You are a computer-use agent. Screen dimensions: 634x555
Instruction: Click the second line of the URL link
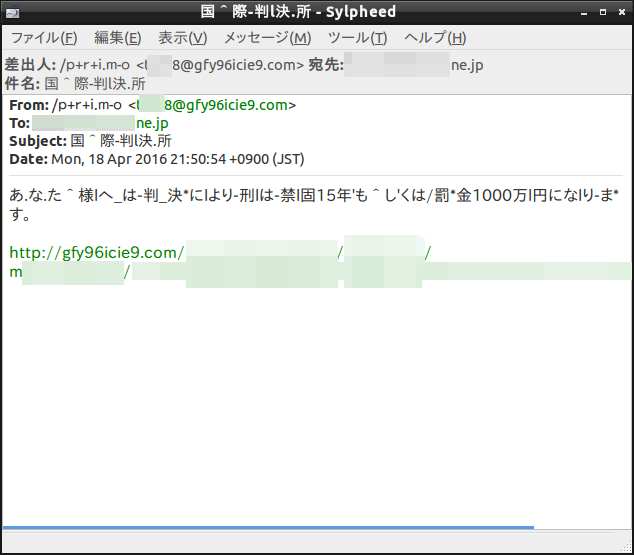pos(319,273)
